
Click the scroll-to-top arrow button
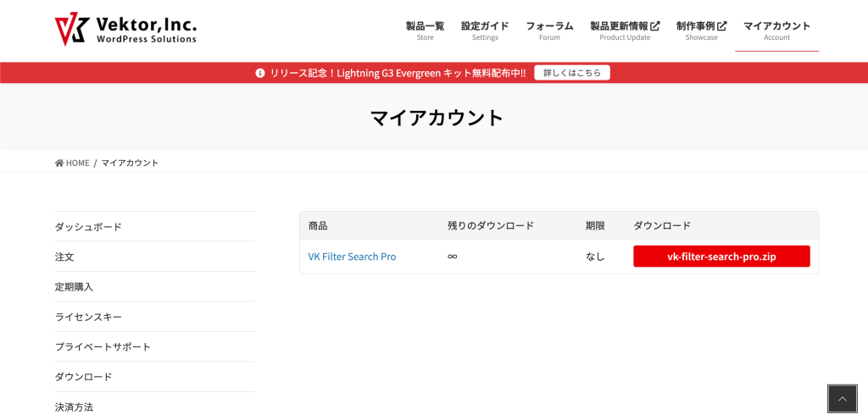pyautogui.click(x=842, y=399)
